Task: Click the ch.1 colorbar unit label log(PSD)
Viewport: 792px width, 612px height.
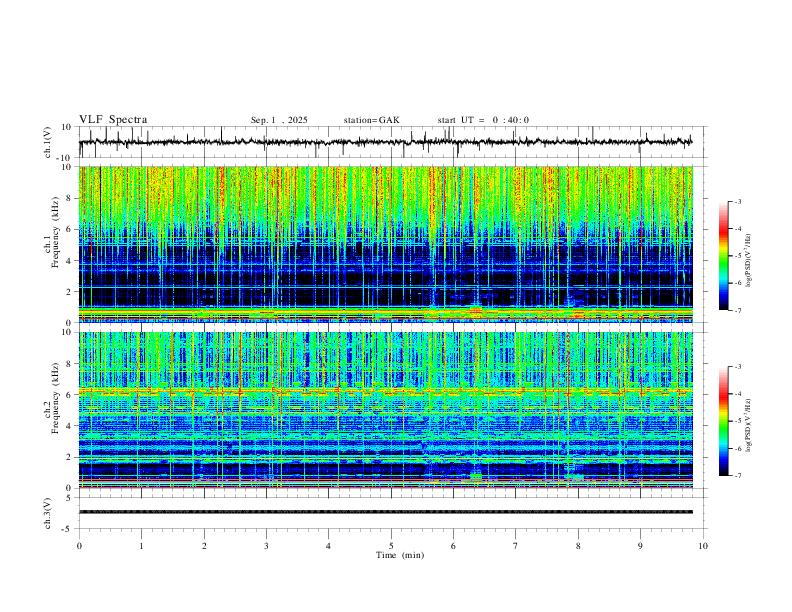Action: tap(748, 261)
